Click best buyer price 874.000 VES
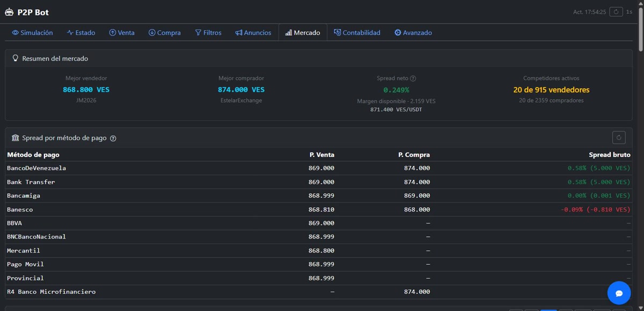 [x=241, y=90]
